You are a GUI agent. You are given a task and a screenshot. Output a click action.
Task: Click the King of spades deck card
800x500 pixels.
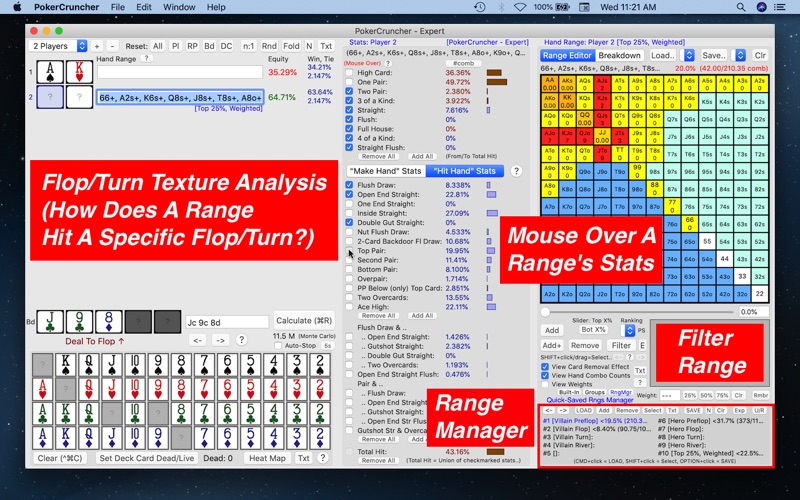click(67, 364)
